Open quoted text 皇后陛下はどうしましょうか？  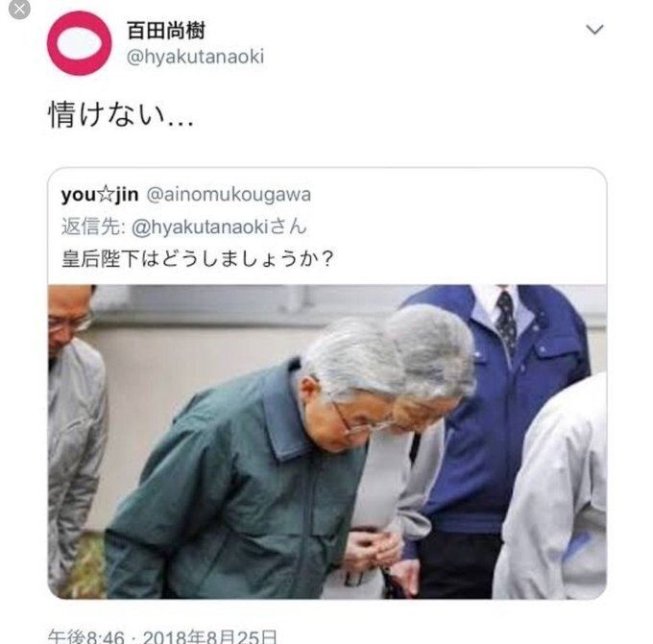click(x=198, y=258)
